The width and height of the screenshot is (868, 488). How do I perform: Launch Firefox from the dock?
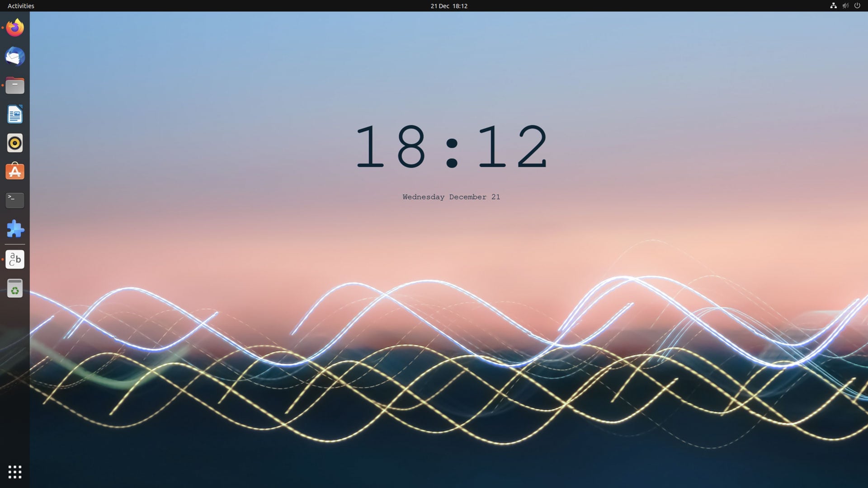coord(14,28)
